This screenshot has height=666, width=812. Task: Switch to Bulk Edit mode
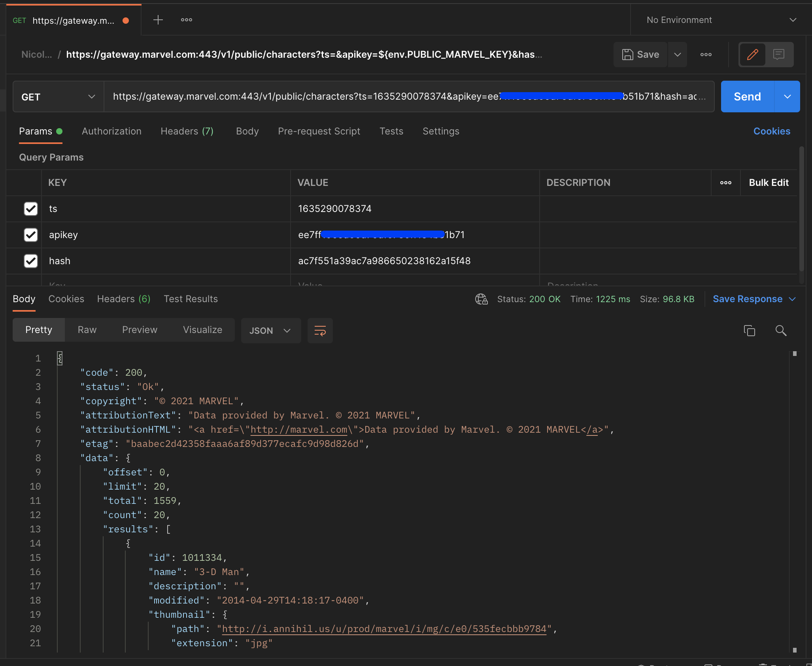pos(769,183)
